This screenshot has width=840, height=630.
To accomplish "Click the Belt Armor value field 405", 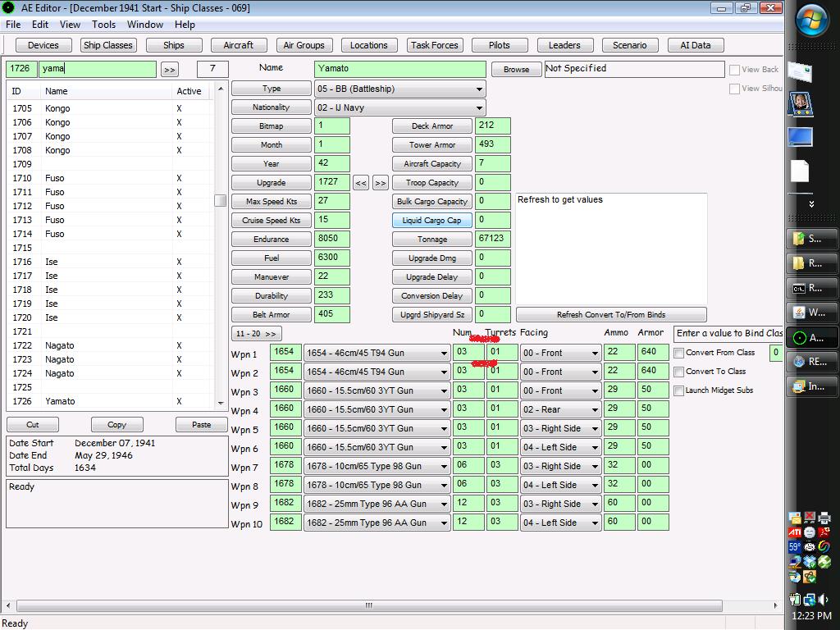I will click(331, 314).
